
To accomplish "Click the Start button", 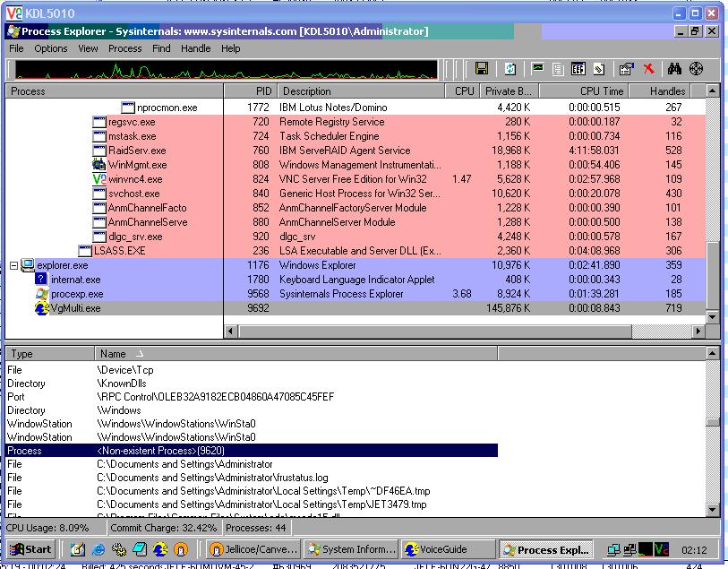I will click(x=30, y=549).
